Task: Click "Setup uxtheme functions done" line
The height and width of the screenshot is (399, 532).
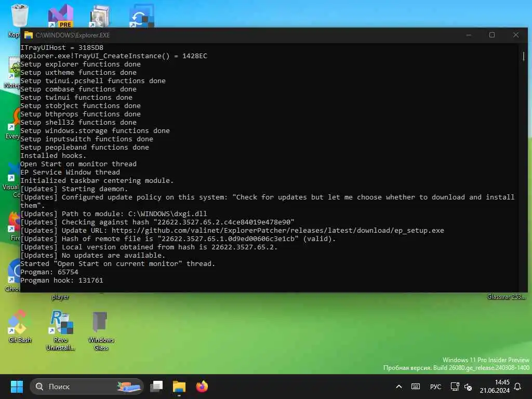Action: click(78, 72)
